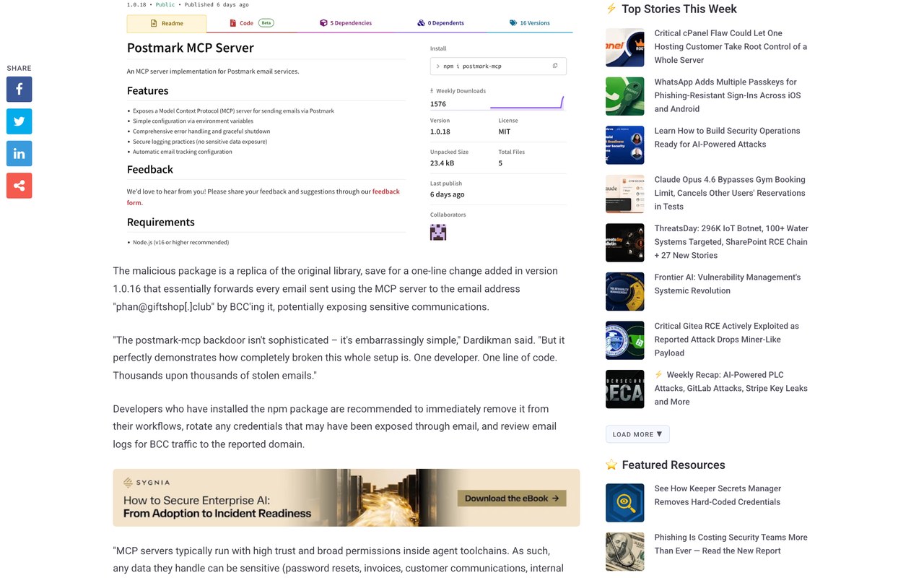The width and height of the screenshot is (924, 578).
Task: Open the Readme tab
Action: tap(167, 23)
